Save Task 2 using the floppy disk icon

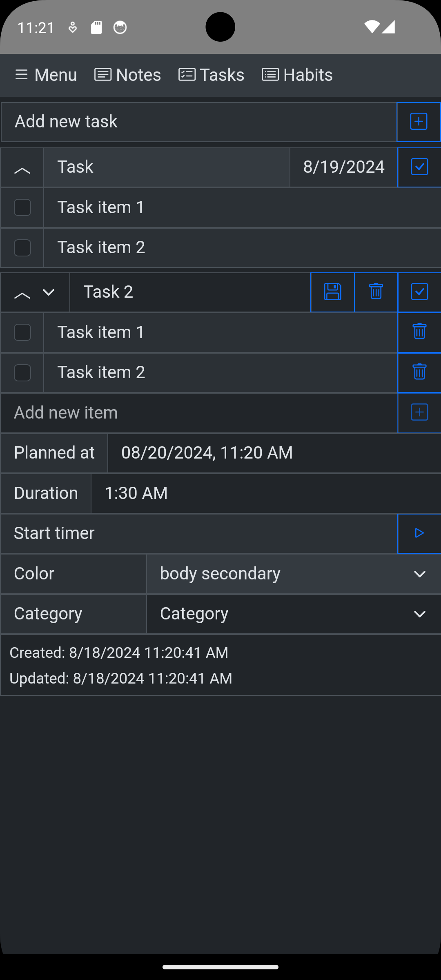pos(332,292)
